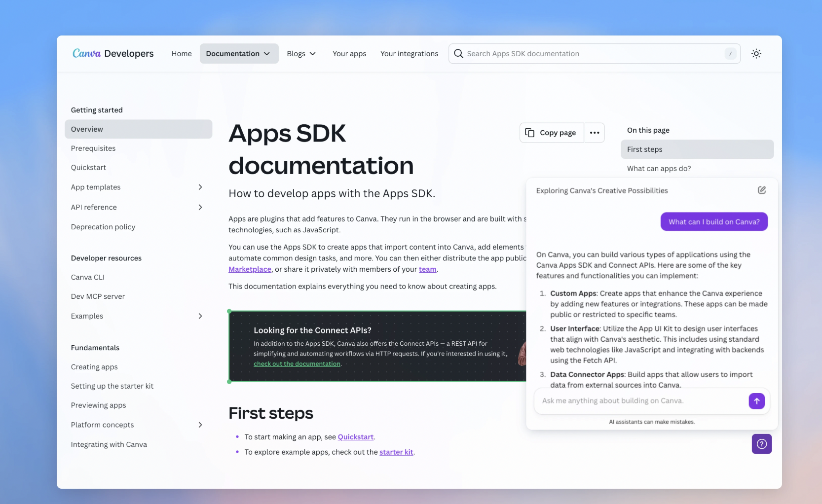Expand the App templates section
The width and height of the screenshot is (822, 504).
click(200, 187)
